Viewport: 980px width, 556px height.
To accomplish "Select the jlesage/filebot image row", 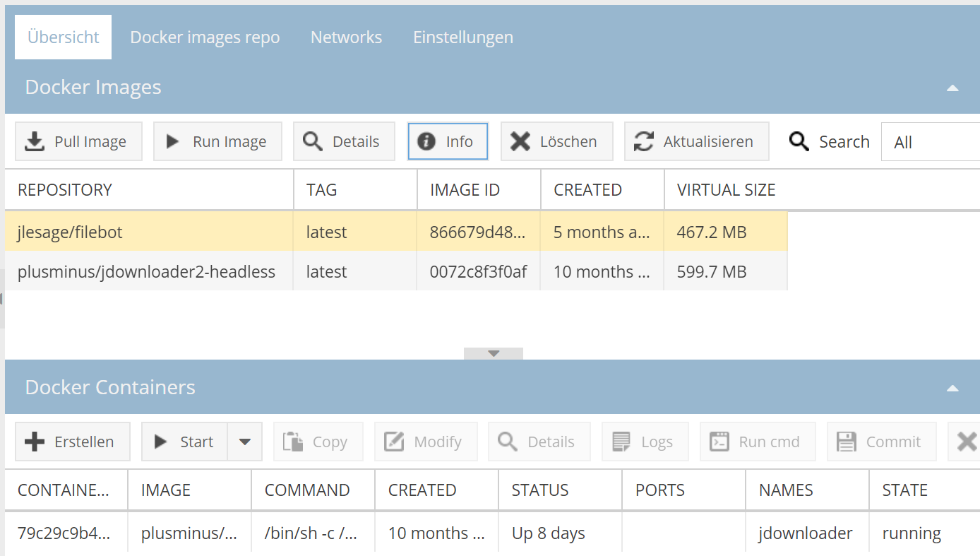I will point(396,232).
